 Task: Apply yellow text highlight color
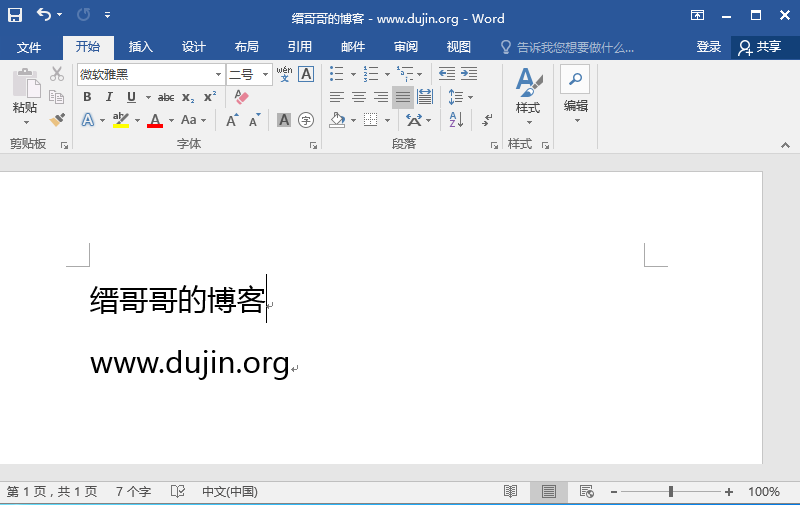[121, 120]
